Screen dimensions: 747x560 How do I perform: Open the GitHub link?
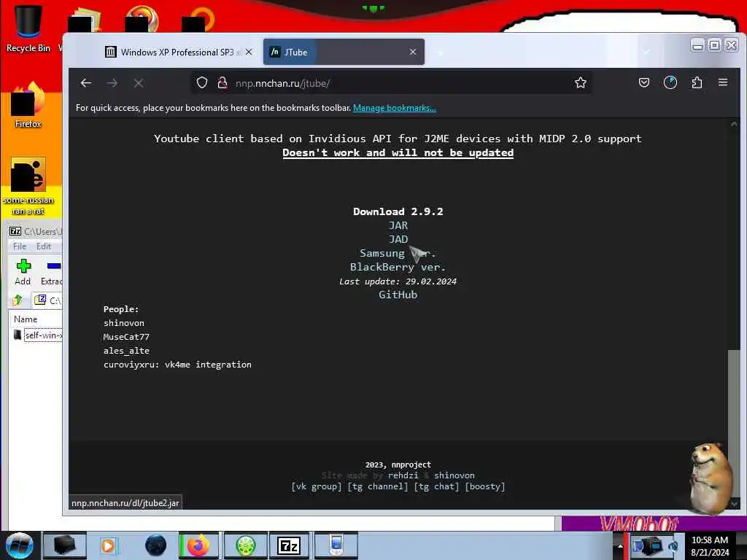(398, 295)
